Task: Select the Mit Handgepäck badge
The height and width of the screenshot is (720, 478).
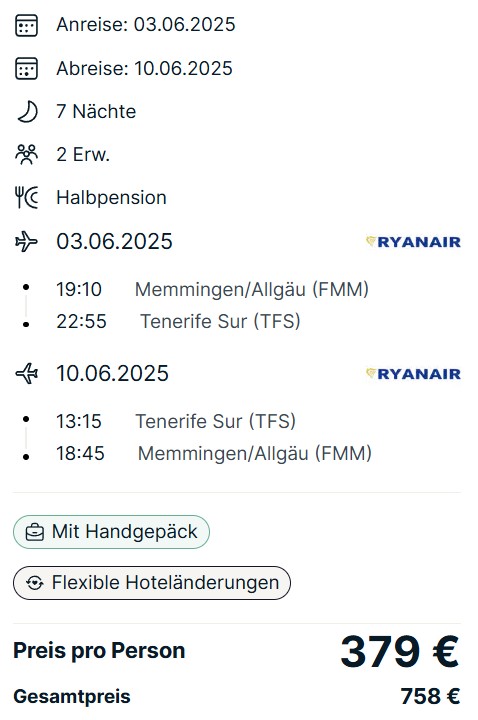Action: click(111, 532)
